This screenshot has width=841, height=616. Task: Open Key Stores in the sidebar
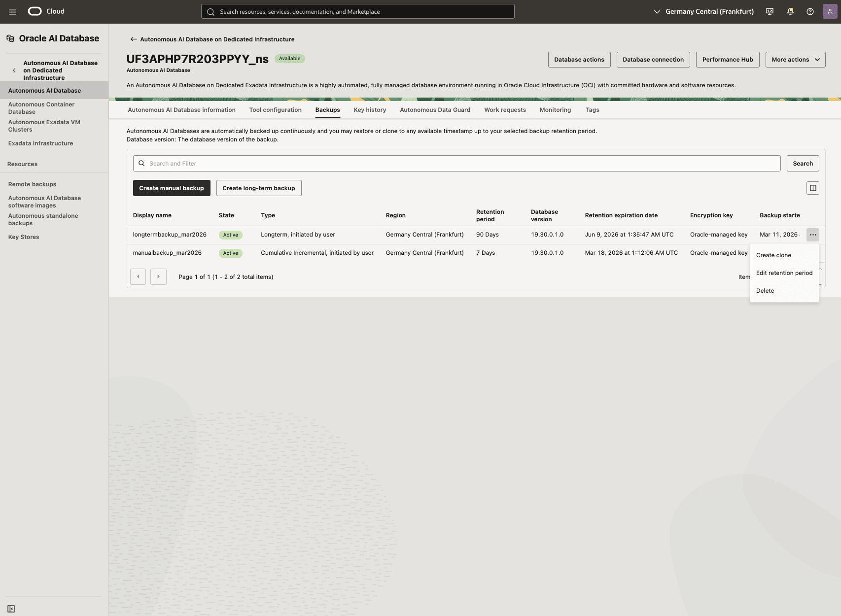point(24,237)
